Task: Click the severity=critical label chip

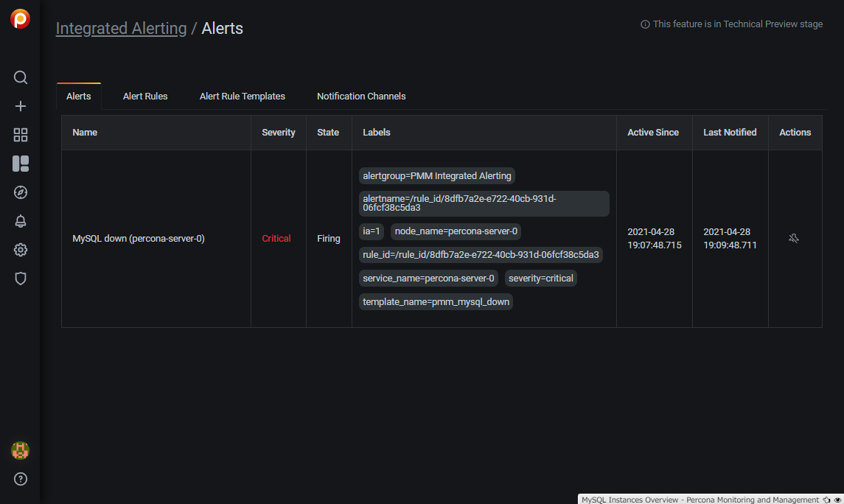Action: tap(541, 279)
